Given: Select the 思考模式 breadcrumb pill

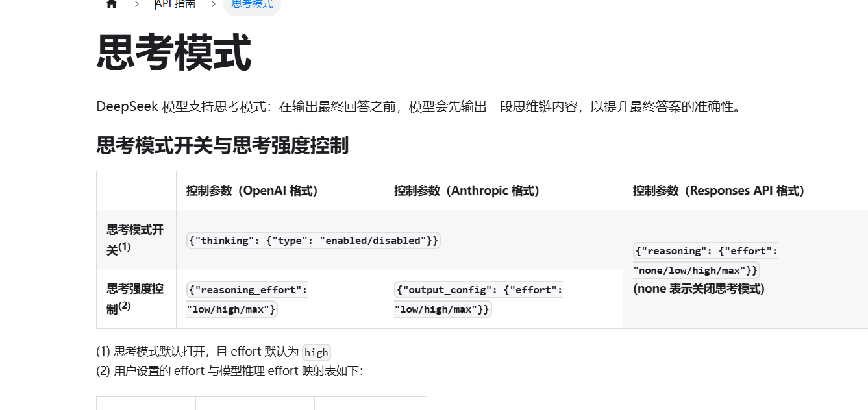Looking at the screenshot, I should point(252,5).
